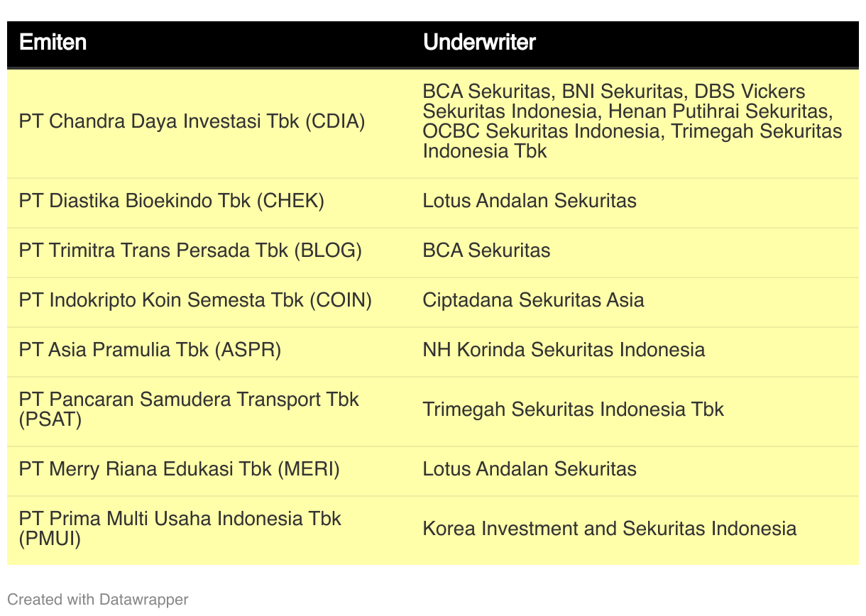Click Lotus Andalan Sekuritas in CHEK row

[x=530, y=201]
